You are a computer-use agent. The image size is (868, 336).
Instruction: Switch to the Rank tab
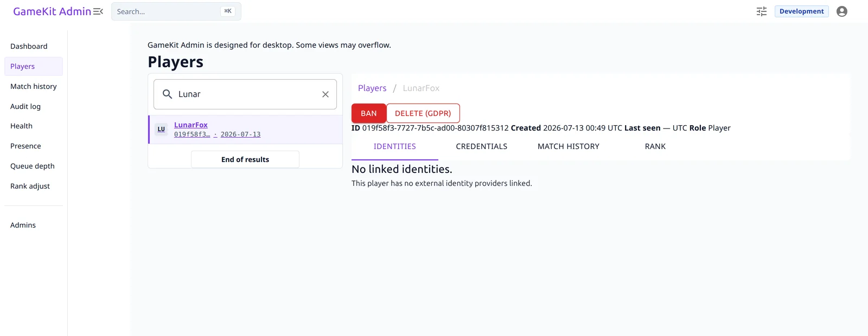point(655,146)
